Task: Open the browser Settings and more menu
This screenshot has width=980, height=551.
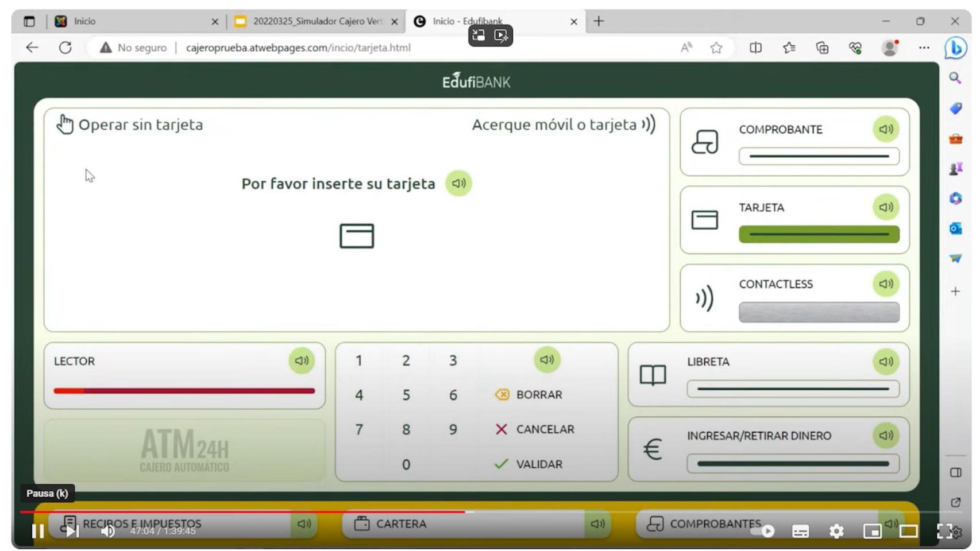Action: (x=924, y=48)
